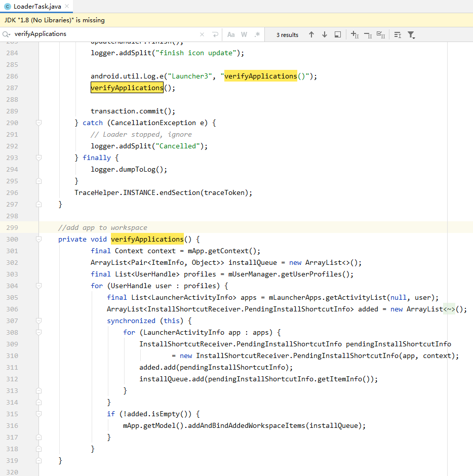Click the collapsed diamond <~> on line 306
The width and height of the screenshot is (473, 476).
click(449, 309)
